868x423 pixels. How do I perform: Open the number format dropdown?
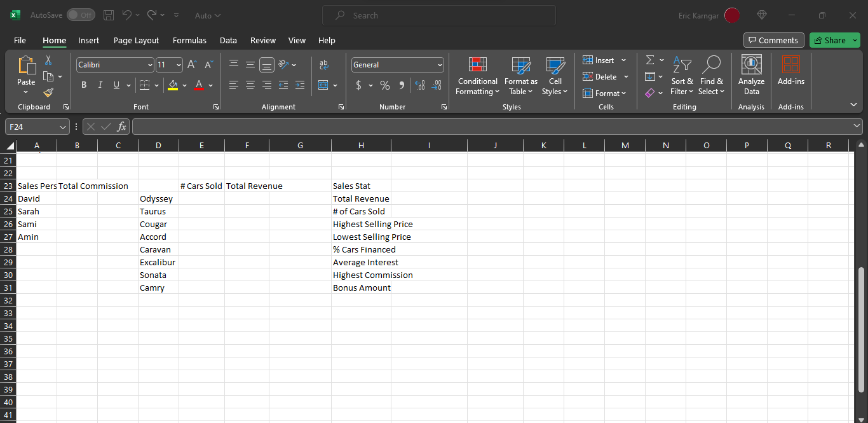(x=439, y=64)
